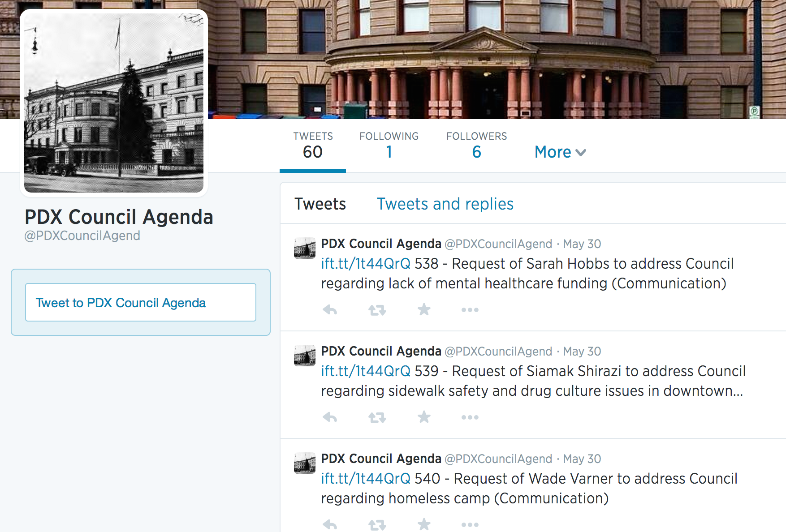Image resolution: width=786 pixels, height=532 pixels.
Task: Favorite the Sarah Hobbs tweet
Action: (424, 309)
